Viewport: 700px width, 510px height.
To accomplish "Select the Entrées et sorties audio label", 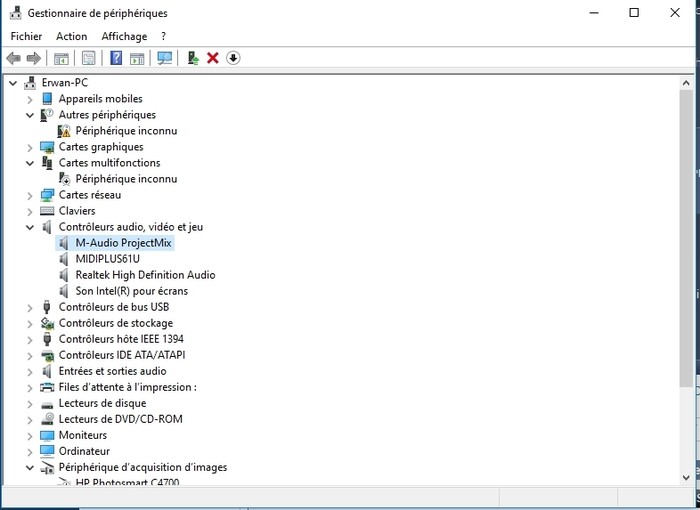I will click(x=112, y=371).
